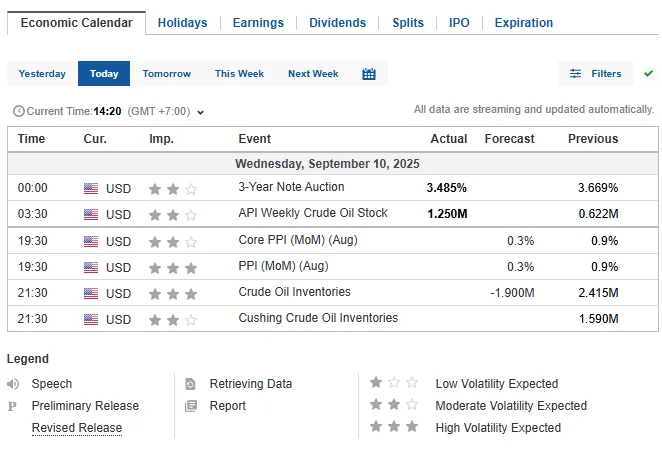The width and height of the screenshot is (662, 459).
Task: Click the Speech speaker icon in the legend
Action: pos(13,384)
